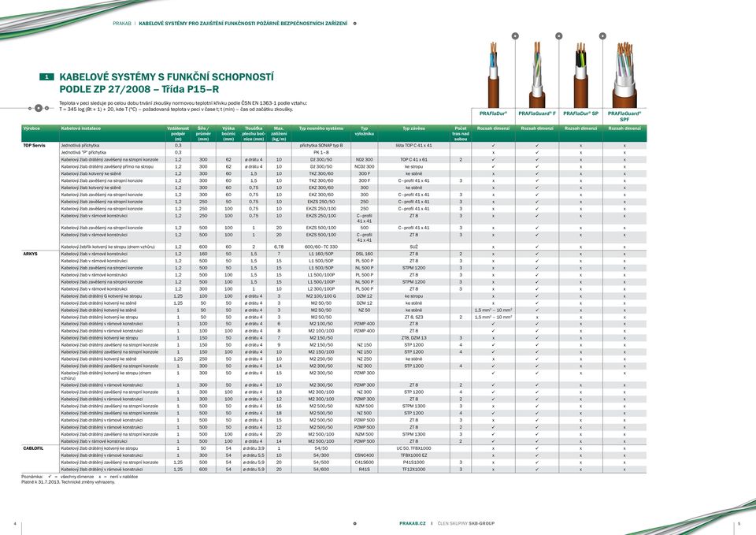
Task: Click the PRAFlaDur cable image
Action: [493, 75]
